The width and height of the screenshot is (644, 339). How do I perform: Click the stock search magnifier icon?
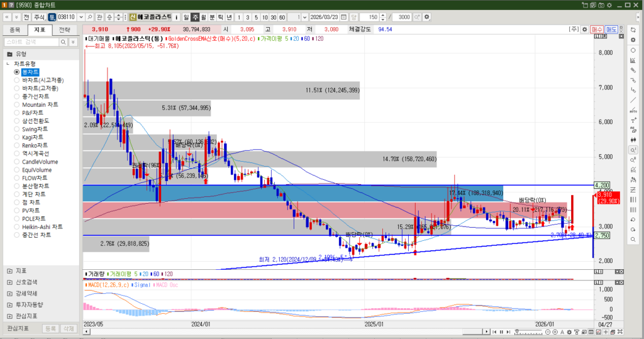point(90,17)
